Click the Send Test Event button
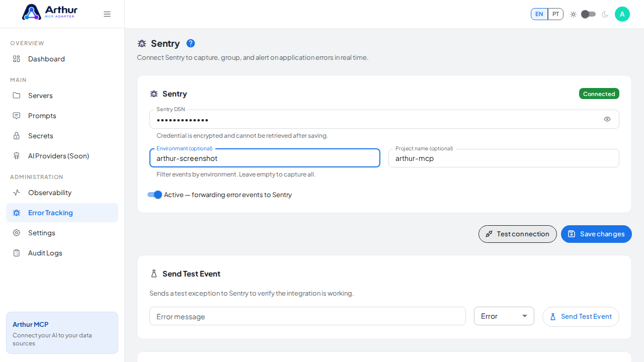This screenshot has width=644, height=362. click(x=581, y=317)
